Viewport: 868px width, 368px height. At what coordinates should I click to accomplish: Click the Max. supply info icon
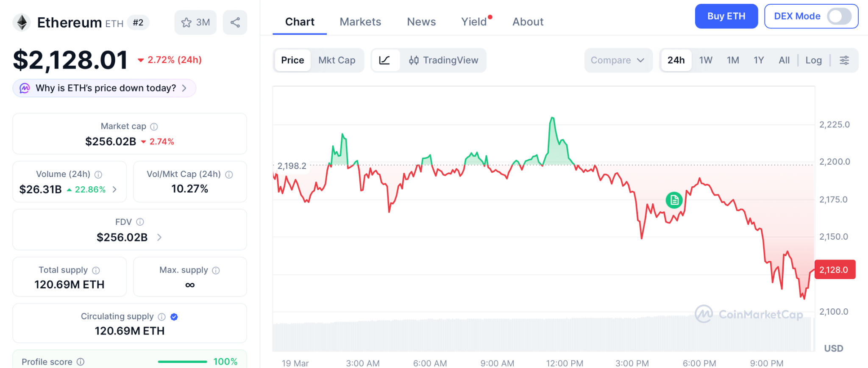click(x=216, y=270)
